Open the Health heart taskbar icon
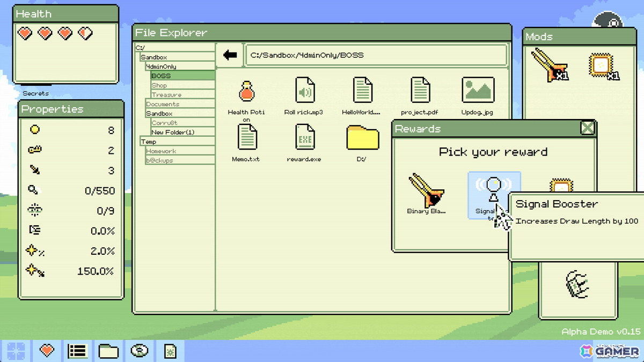The image size is (644, 362). pyautogui.click(x=47, y=351)
